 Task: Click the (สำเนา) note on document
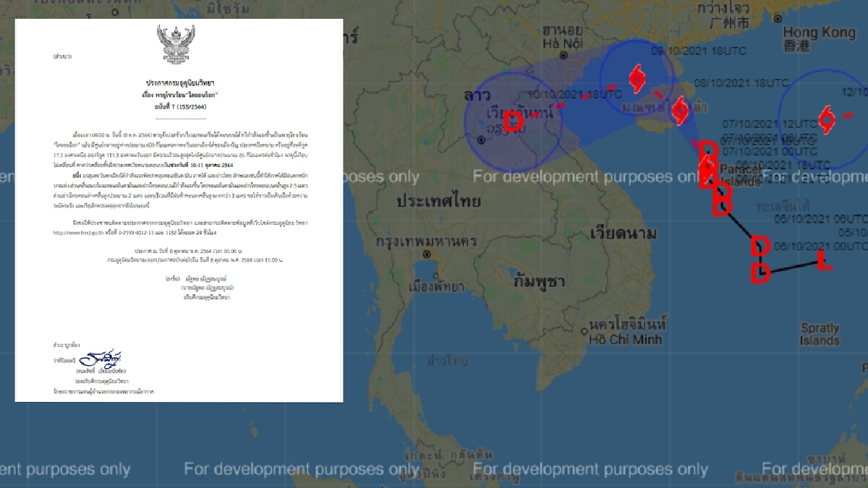pyautogui.click(x=62, y=55)
